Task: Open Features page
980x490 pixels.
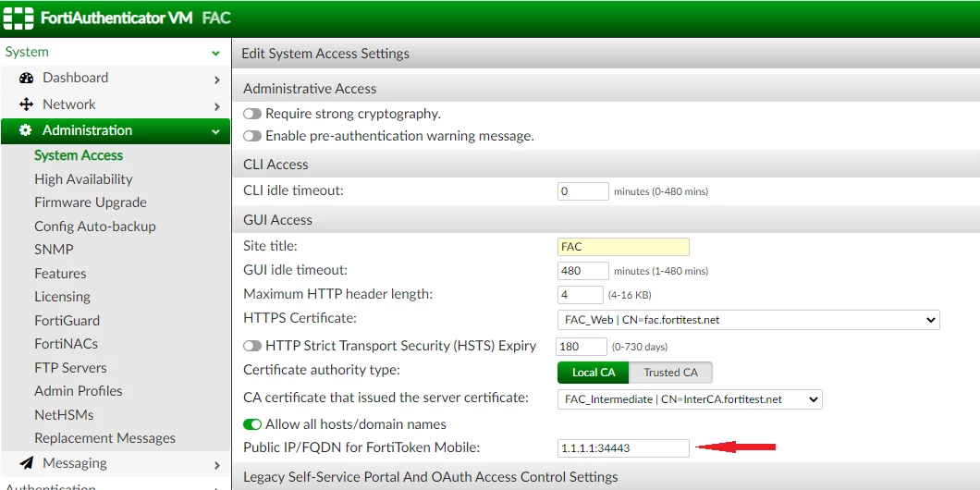Action: [60, 273]
